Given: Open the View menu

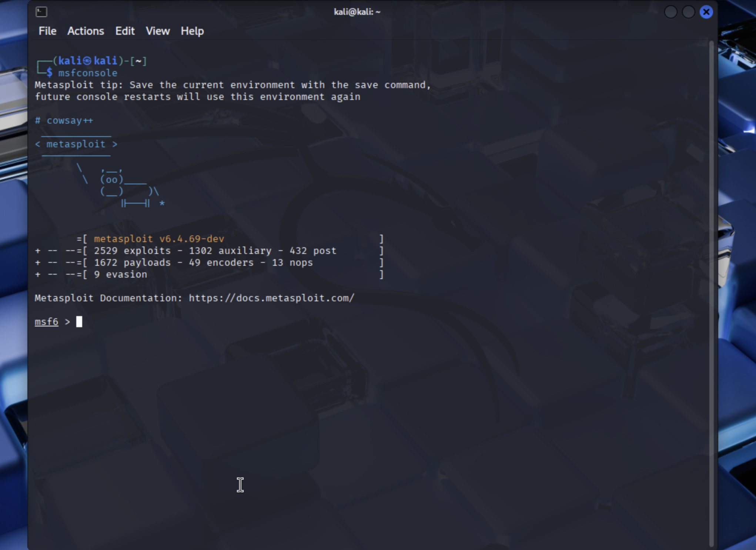Looking at the screenshot, I should (x=158, y=31).
